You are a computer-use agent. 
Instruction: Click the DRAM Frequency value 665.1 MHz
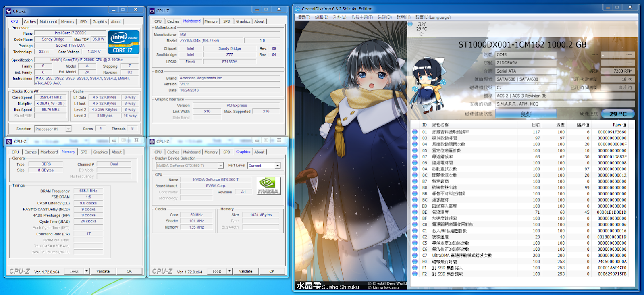coord(88,191)
